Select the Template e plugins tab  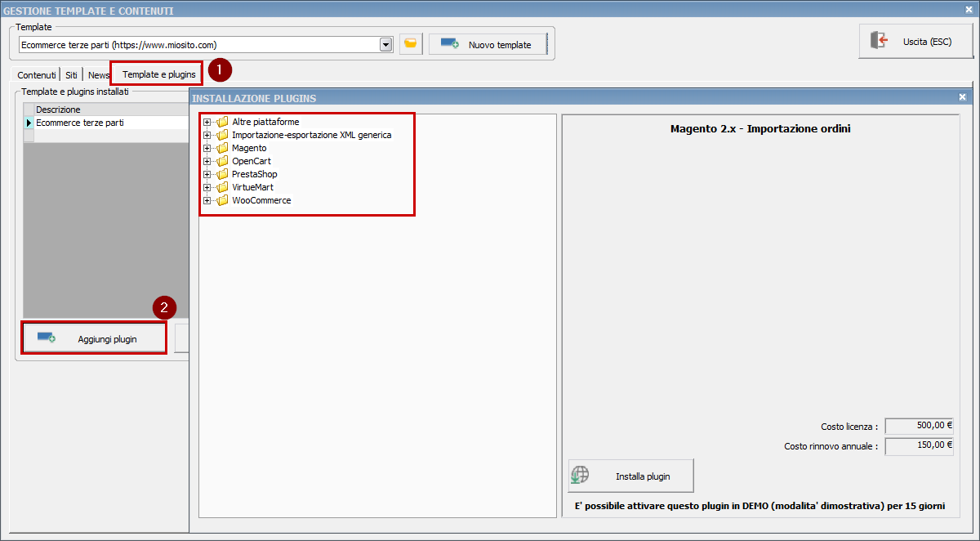tap(158, 74)
